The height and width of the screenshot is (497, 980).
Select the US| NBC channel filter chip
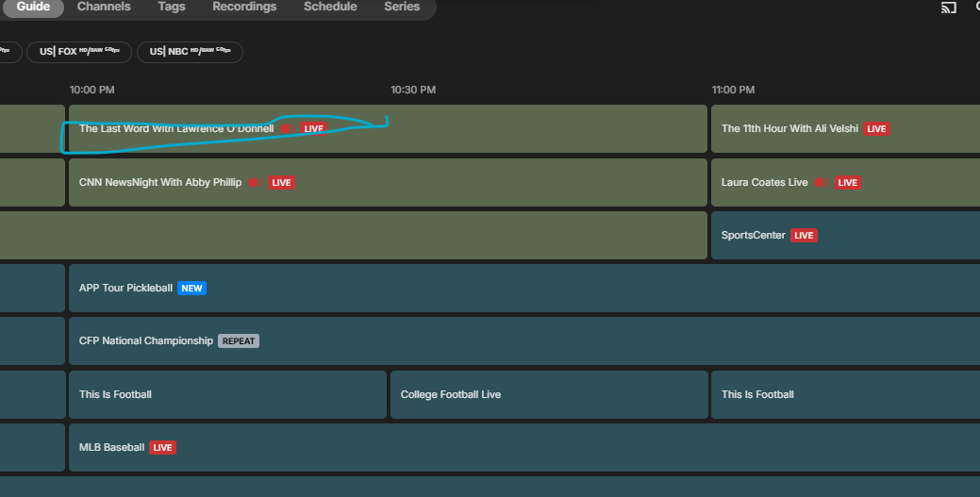[x=190, y=52]
